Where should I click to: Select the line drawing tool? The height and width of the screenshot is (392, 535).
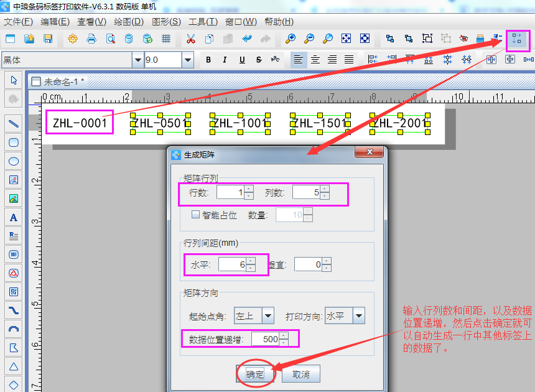(x=13, y=123)
